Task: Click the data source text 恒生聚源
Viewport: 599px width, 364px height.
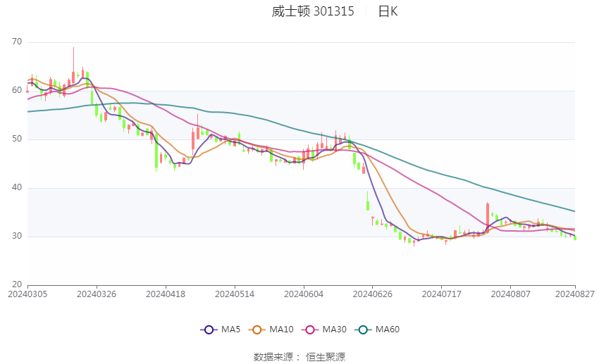Action: coord(326,357)
